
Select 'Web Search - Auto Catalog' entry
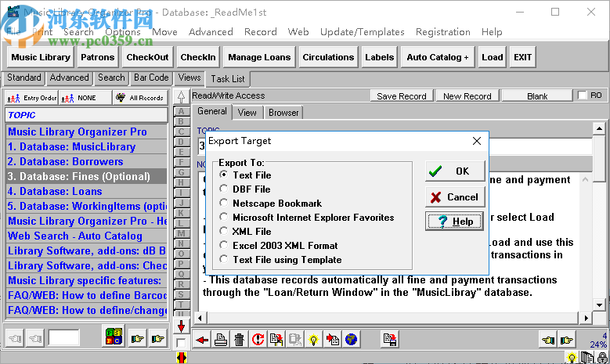86,236
